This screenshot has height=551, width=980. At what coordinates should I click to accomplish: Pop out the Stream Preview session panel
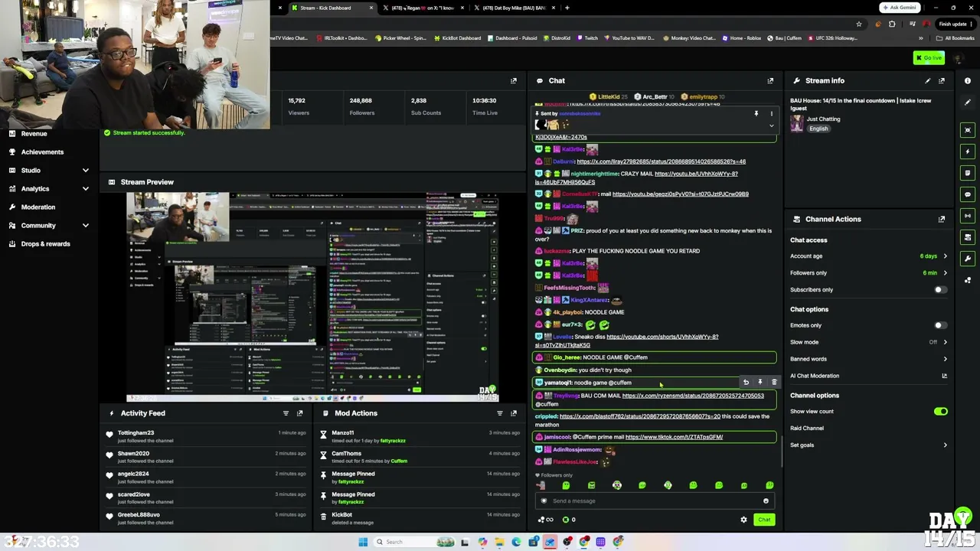[514, 80]
